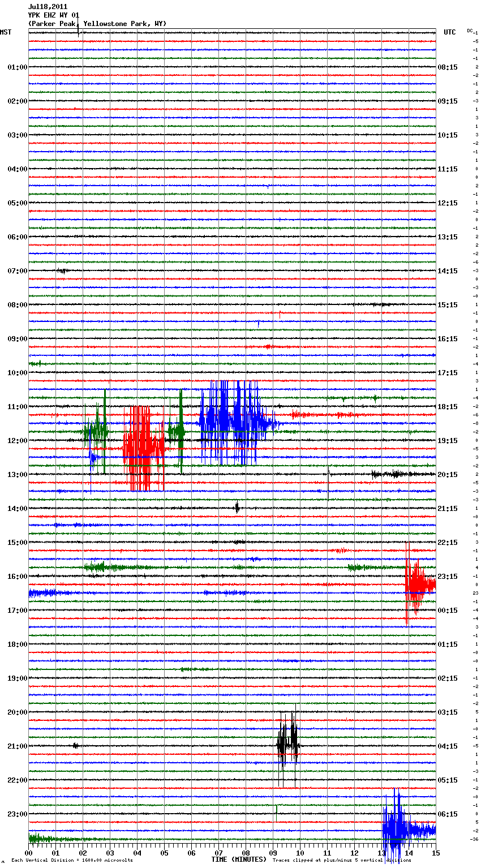Click the 10:15 UTC time label
The image size is (481, 868).
(x=448, y=135)
